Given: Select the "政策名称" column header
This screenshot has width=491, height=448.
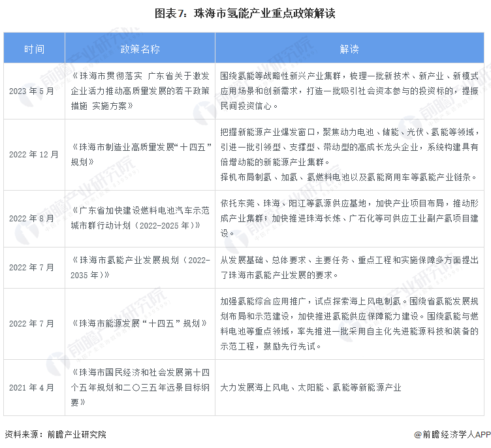Looking at the screenshot, I should tap(140, 49).
